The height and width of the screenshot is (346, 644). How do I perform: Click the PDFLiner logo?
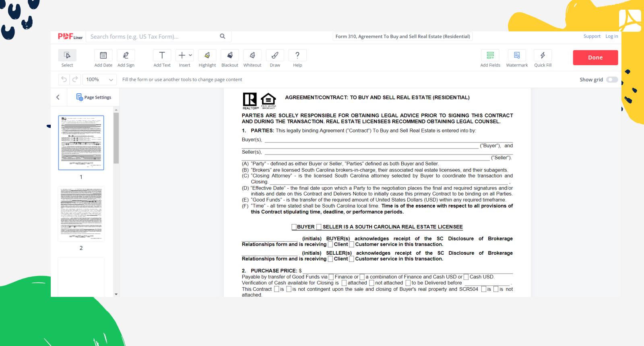pos(70,37)
